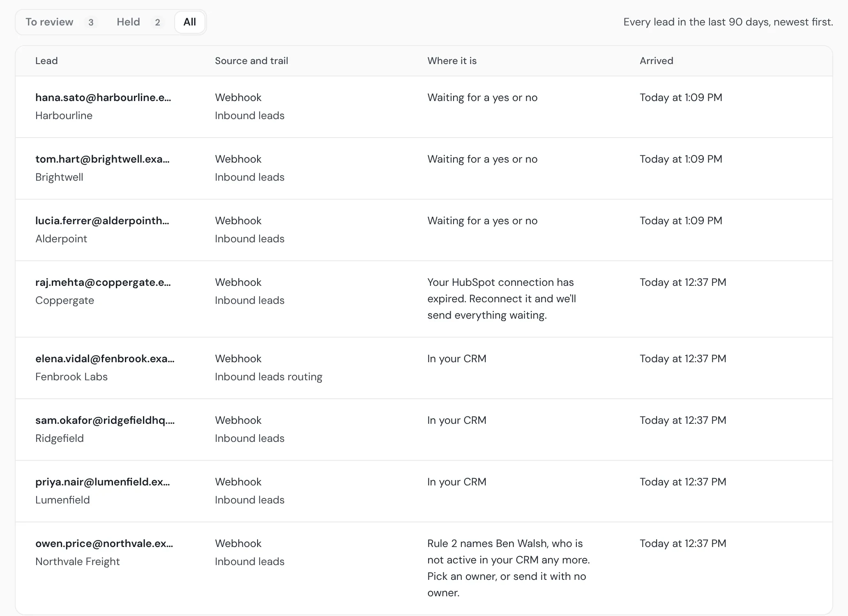Open lead owen.price@northvale email
Viewport: 848px width, 616px height.
pos(104,543)
